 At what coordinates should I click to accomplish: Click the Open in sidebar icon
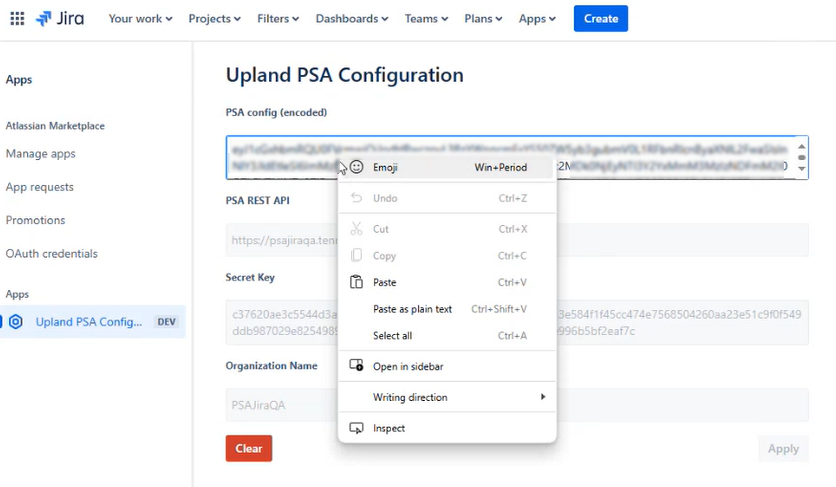356,366
